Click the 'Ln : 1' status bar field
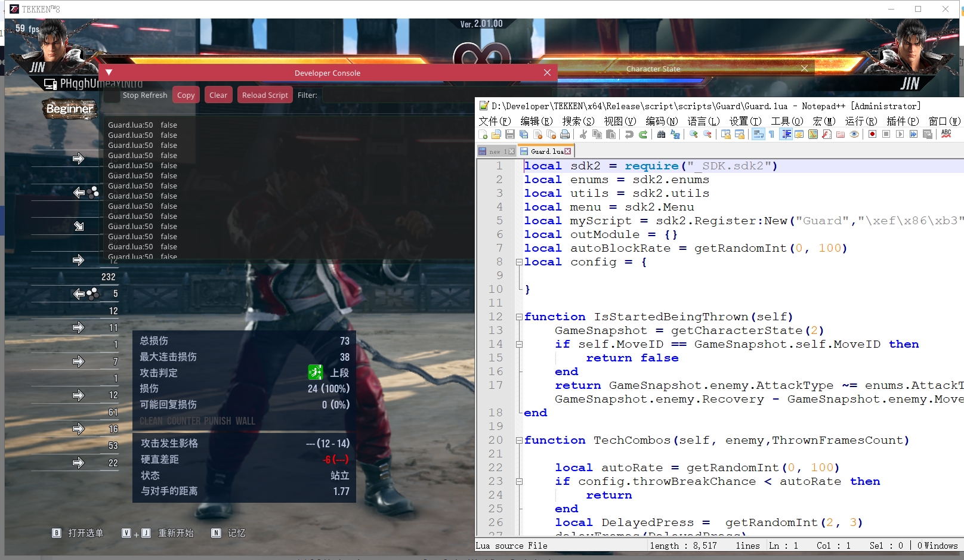This screenshot has width=964, height=560. click(x=783, y=546)
